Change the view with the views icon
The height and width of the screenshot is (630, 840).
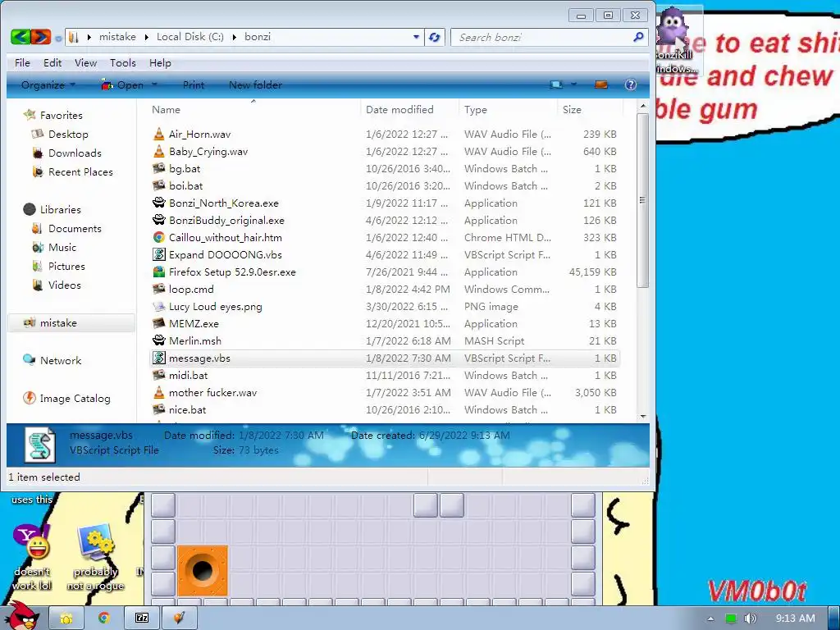pyautogui.click(x=557, y=84)
